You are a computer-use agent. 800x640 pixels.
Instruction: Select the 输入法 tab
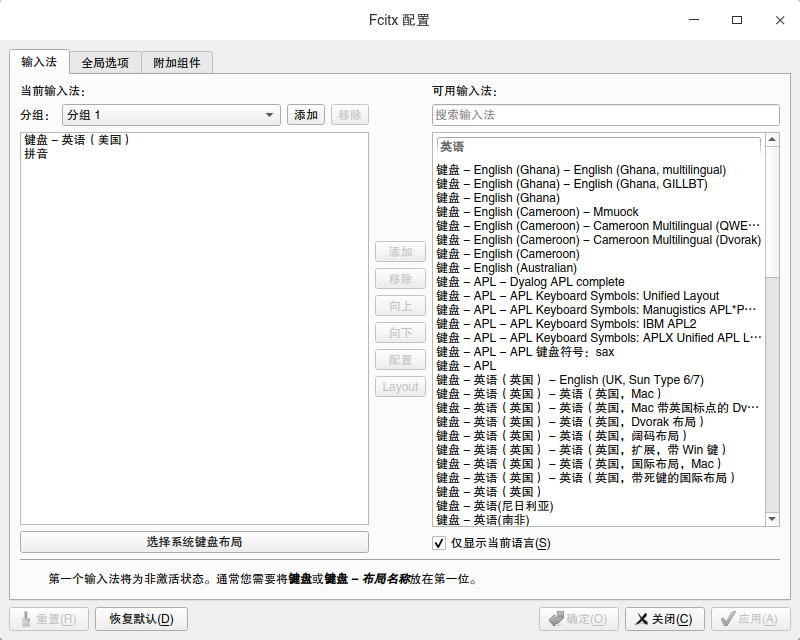click(x=40, y=61)
